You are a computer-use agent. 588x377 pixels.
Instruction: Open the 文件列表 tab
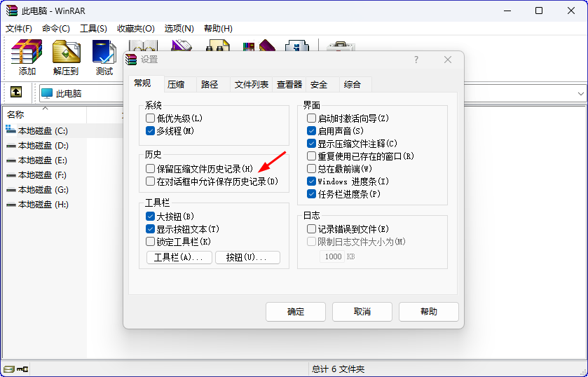(252, 85)
